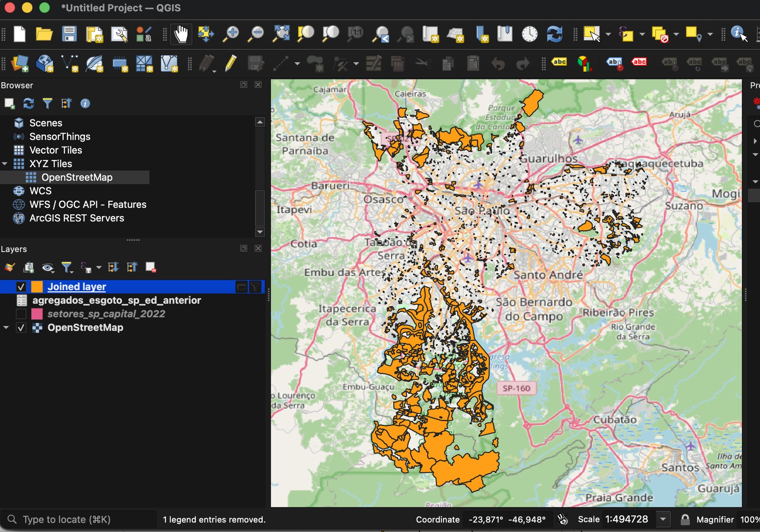The image size is (760, 532).
Task: Open the Layer Styling panel from Layers toolbar
Action: [x=10, y=267]
